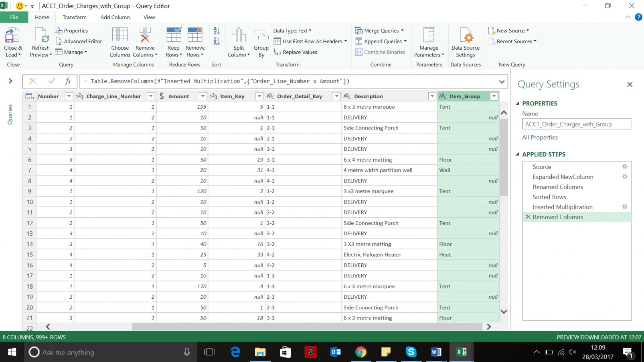Click the Refresh Preview icon
Viewport: 644px width, 362px height.
point(41,35)
